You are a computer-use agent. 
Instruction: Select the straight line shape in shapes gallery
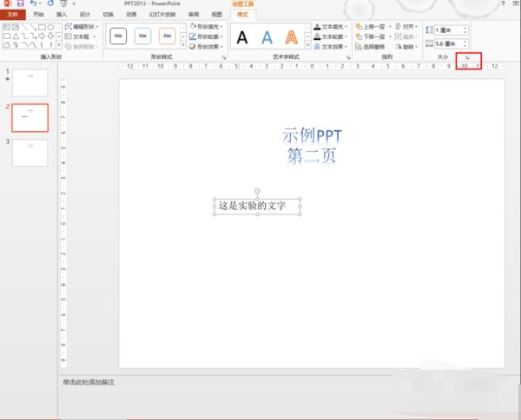[x=24, y=27]
